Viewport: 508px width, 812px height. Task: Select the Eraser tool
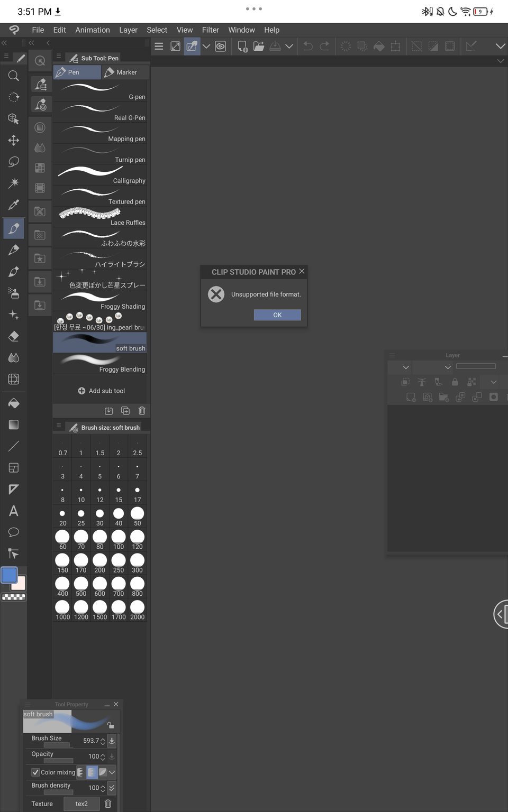[14, 336]
